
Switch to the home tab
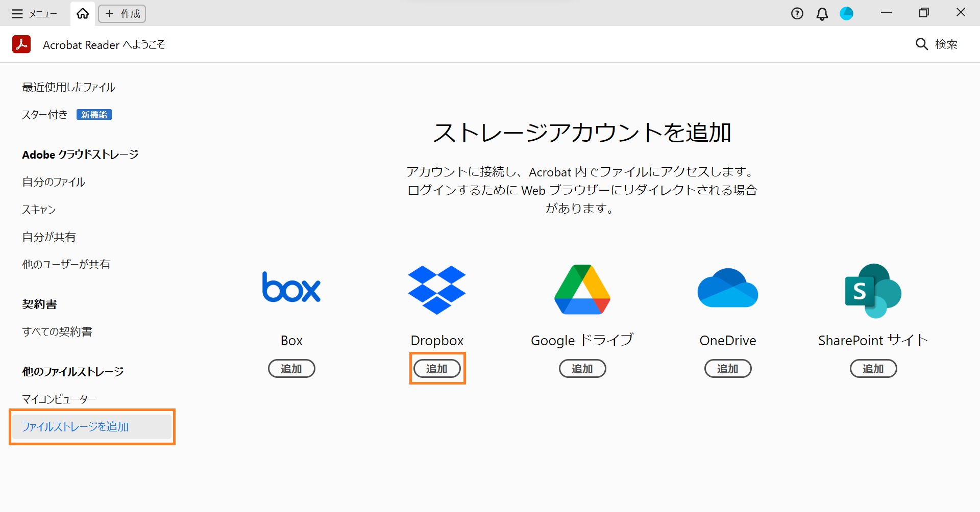[x=82, y=14]
